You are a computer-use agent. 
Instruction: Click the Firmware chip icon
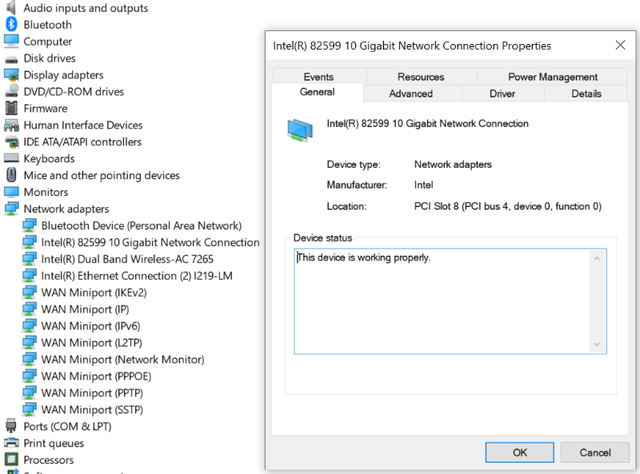11,108
